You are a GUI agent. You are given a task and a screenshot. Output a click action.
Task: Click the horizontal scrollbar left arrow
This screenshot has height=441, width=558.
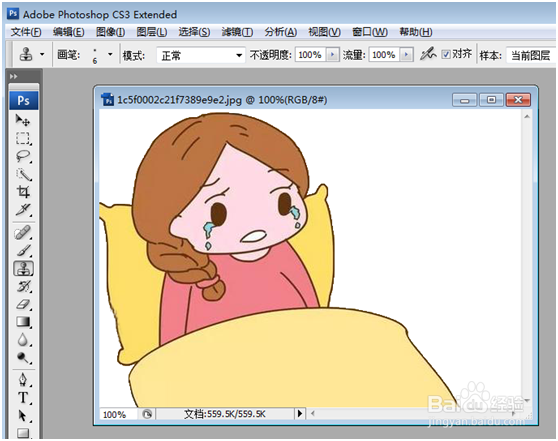click(312, 414)
